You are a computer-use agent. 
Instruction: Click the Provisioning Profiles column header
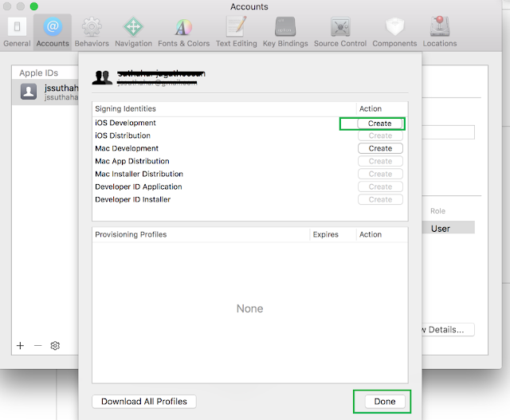click(201, 234)
